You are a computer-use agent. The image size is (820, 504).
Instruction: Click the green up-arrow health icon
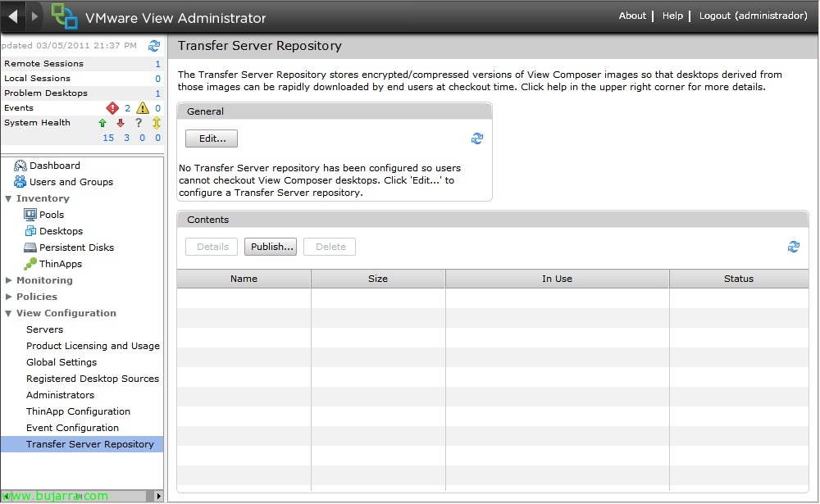(x=102, y=123)
